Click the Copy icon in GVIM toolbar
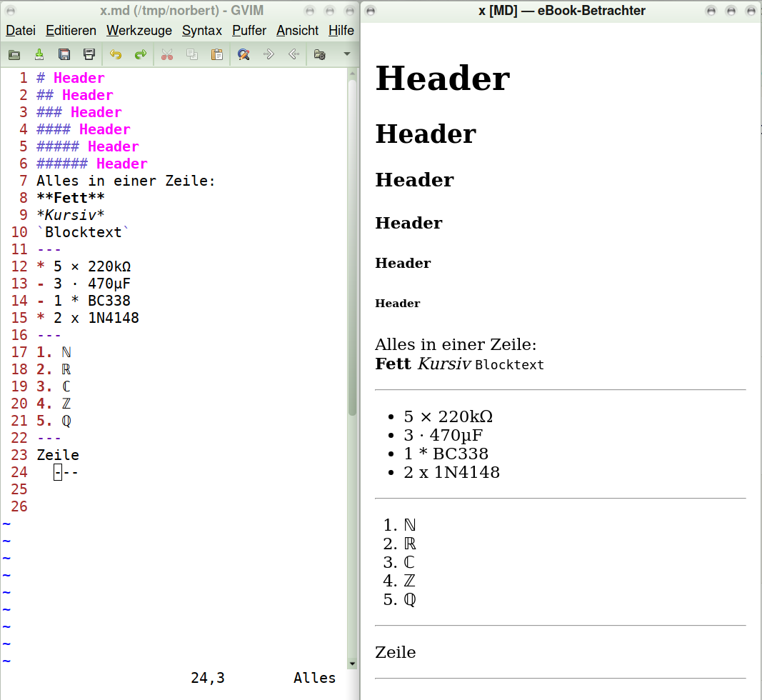 tap(192, 54)
